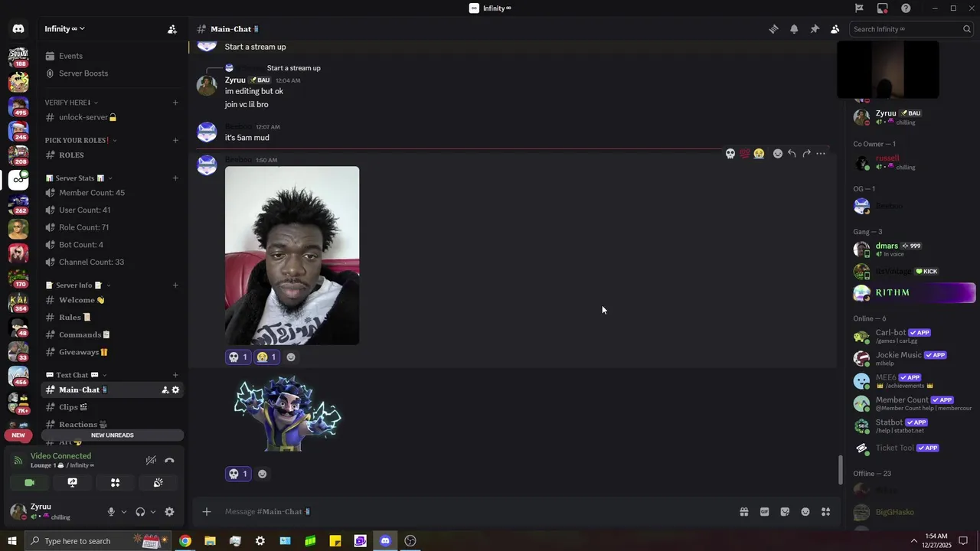Upload file with plus button
This screenshot has width=980, height=551.
click(206, 512)
